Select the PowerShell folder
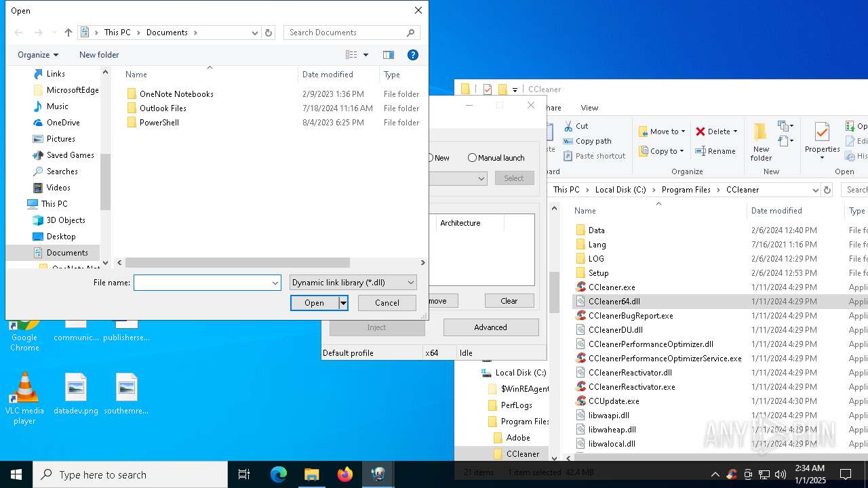 (159, 123)
